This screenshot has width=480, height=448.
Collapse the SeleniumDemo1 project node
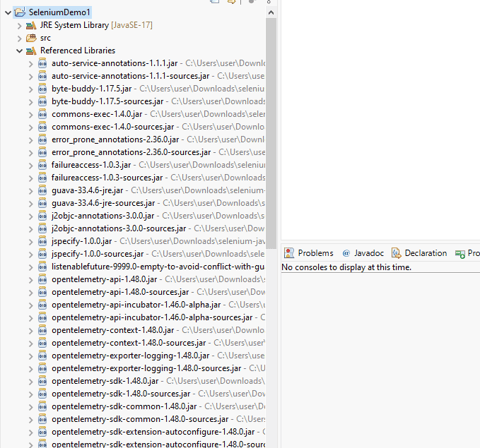tap(8, 13)
